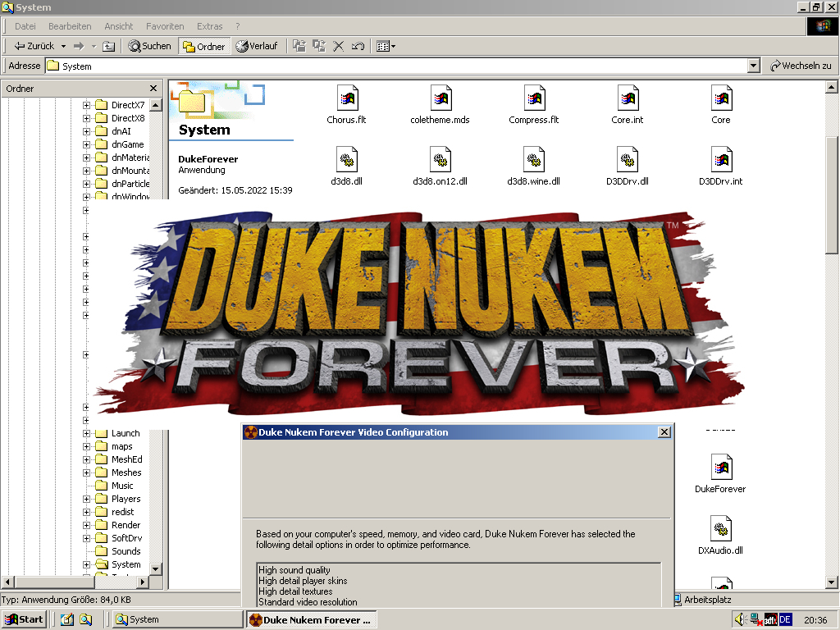The image size is (840, 630).
Task: Click the undo toolbar icon
Action: click(x=358, y=46)
